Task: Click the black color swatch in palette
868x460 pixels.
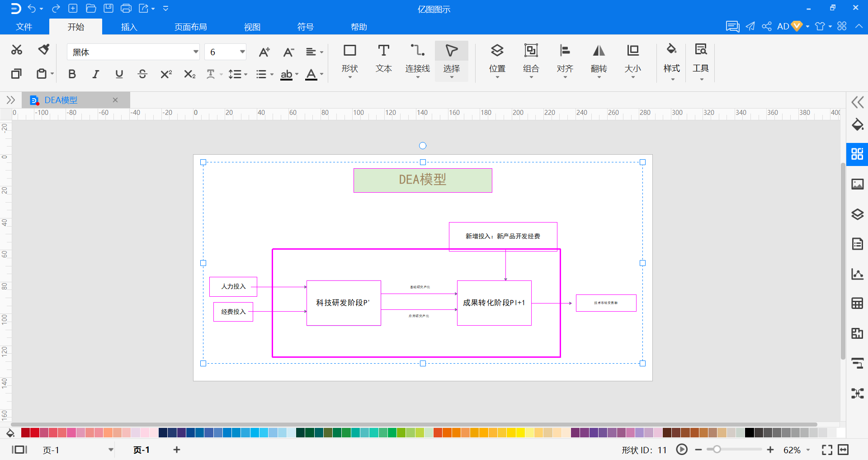Action: point(749,433)
